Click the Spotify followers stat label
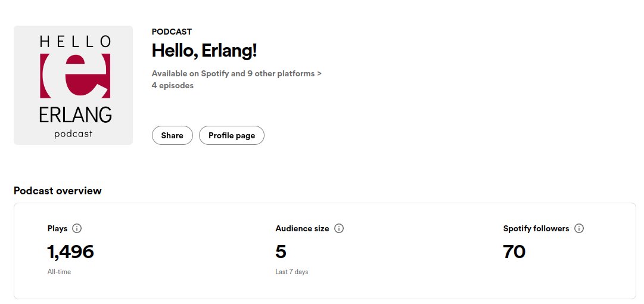 [x=536, y=228]
